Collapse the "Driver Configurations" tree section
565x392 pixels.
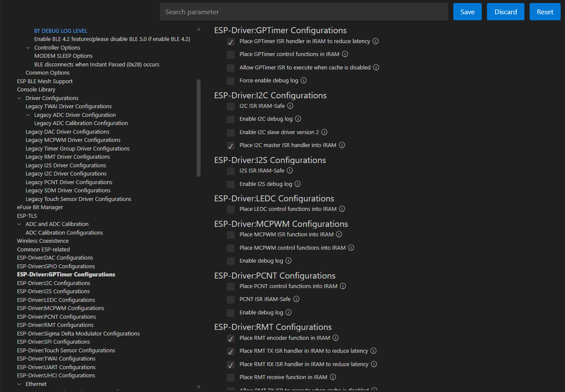pyautogui.click(x=19, y=98)
